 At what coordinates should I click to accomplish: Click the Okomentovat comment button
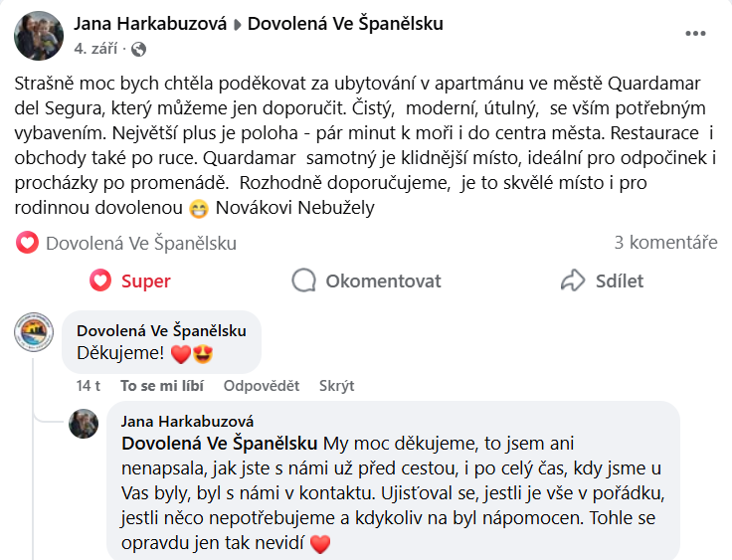366,281
